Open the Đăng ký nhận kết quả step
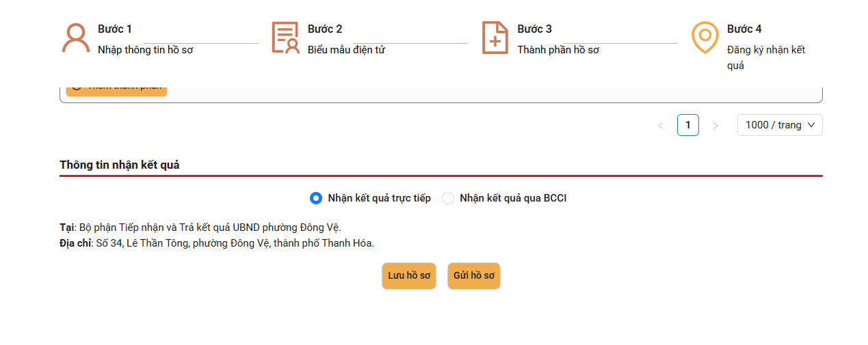 click(x=766, y=58)
